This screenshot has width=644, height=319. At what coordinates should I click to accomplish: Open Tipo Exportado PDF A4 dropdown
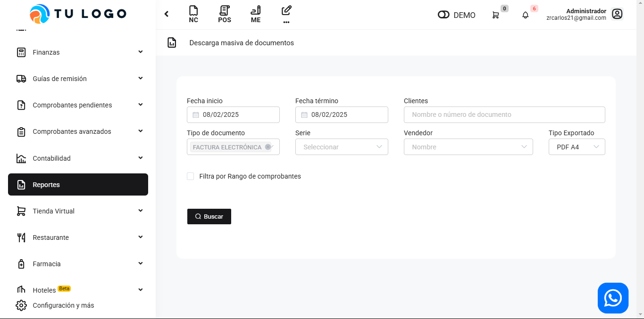tap(577, 147)
